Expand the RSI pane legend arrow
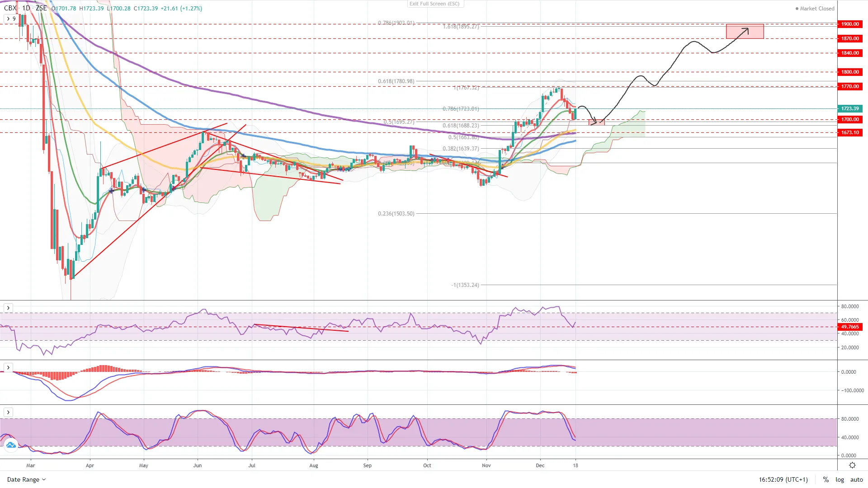This screenshot has height=488, width=868. click(8, 308)
